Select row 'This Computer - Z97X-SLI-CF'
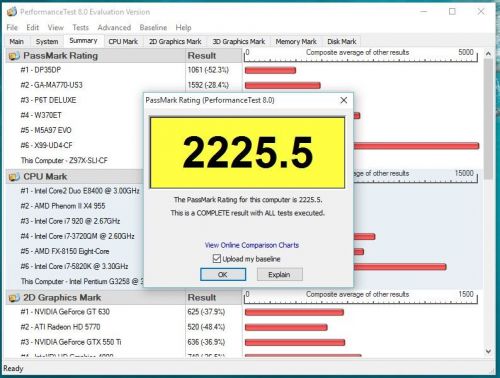 click(64, 161)
